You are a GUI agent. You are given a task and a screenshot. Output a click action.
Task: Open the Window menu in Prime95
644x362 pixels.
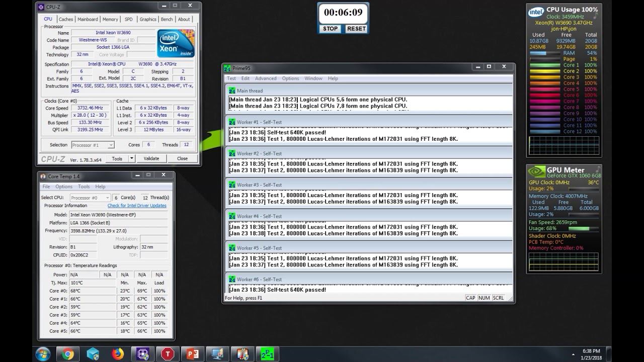[x=313, y=78]
